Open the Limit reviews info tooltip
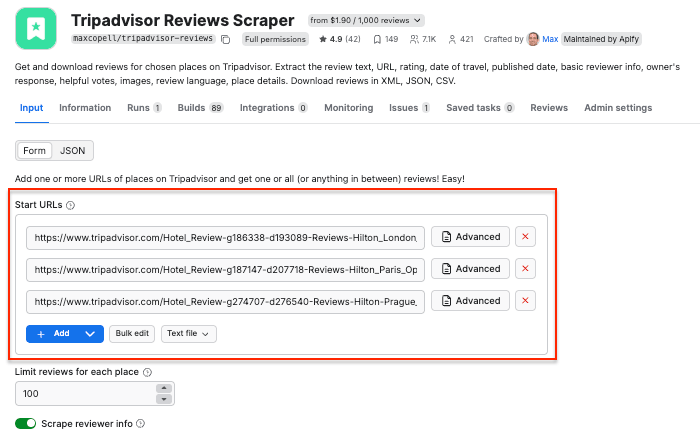Screen dimensions: 700x440 click(147, 372)
